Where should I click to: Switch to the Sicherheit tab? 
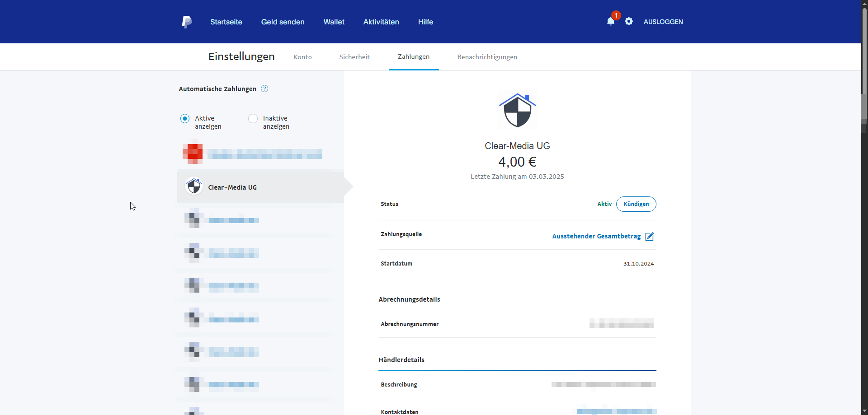(x=354, y=57)
